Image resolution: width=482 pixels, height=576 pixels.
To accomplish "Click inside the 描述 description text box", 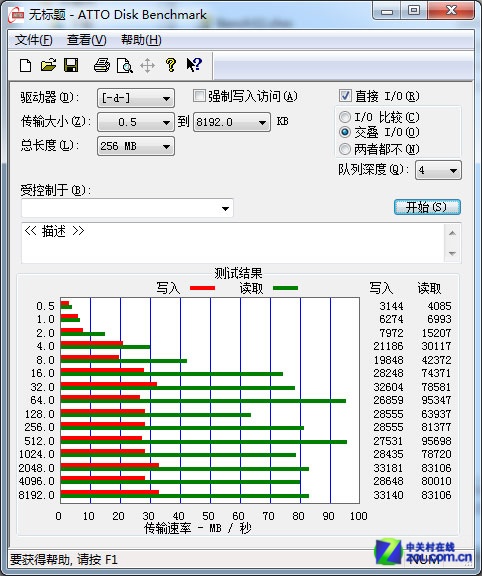I will point(233,243).
